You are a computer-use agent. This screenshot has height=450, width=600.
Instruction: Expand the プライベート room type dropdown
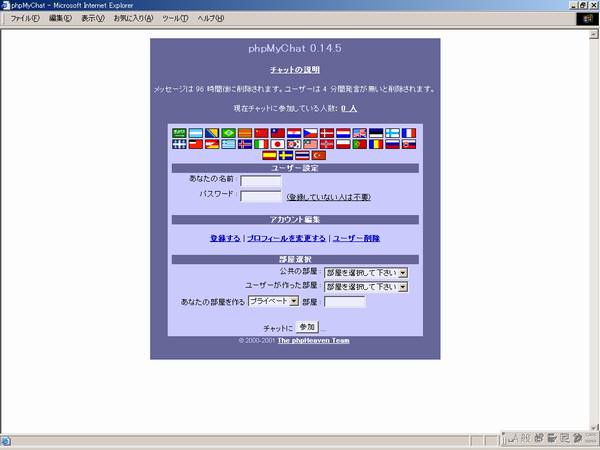273,301
